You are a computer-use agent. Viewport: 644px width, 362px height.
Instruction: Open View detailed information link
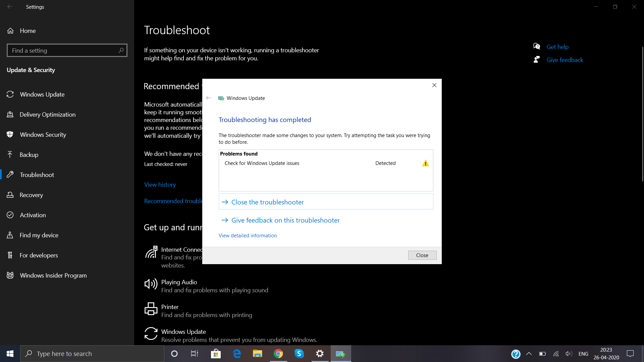tap(248, 236)
